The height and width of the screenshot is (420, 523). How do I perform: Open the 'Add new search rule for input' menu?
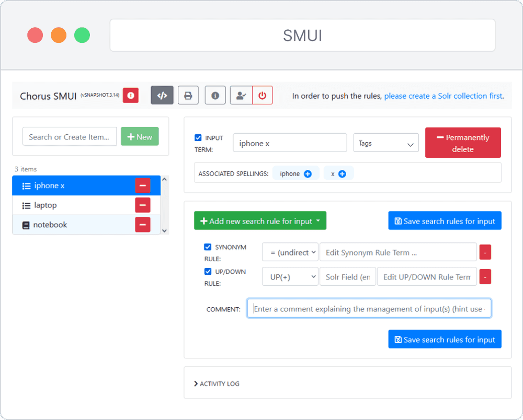click(x=260, y=220)
